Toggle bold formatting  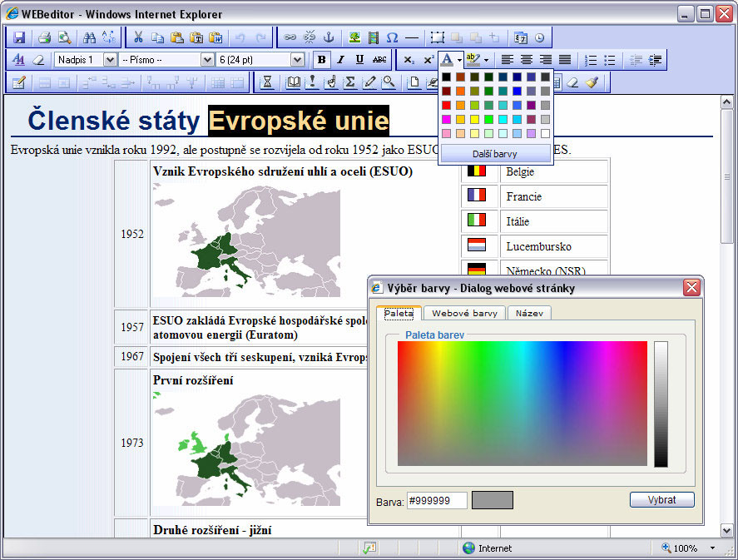point(321,60)
